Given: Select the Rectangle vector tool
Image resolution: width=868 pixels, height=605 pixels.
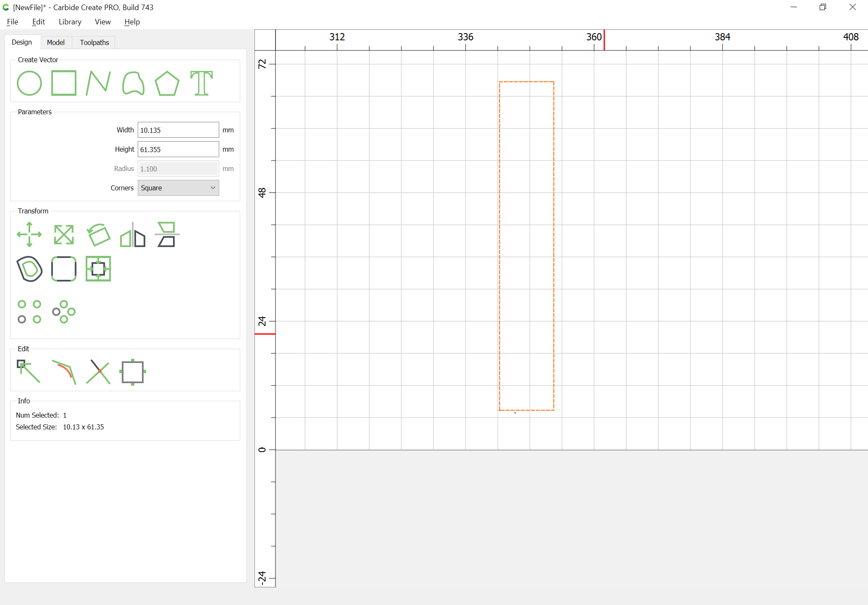Looking at the screenshot, I should [64, 83].
